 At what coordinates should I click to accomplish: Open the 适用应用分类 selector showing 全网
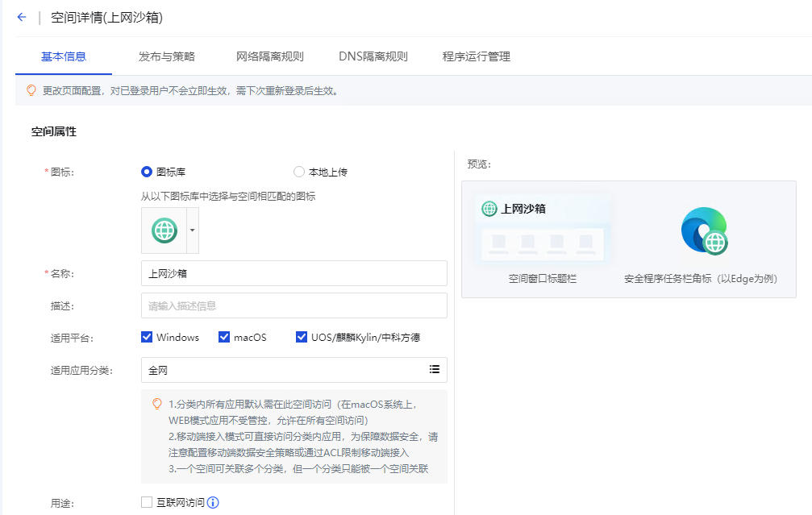284,370
